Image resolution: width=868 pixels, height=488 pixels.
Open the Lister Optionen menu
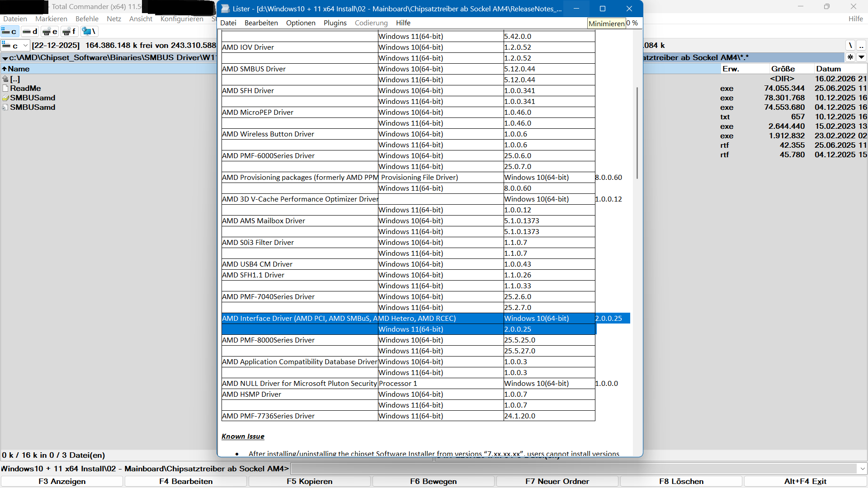coord(301,23)
